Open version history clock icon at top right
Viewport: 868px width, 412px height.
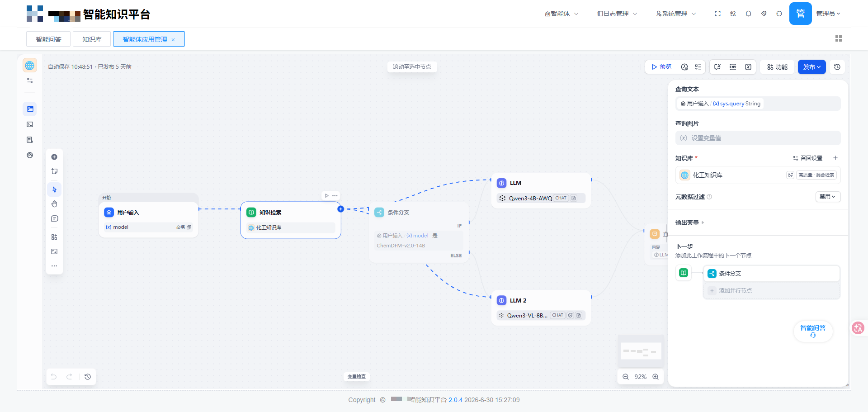pyautogui.click(x=837, y=67)
